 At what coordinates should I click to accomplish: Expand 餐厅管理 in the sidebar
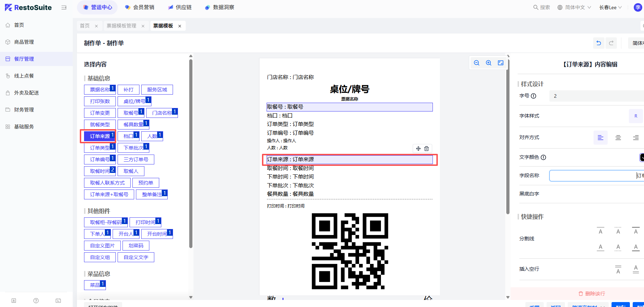[24, 59]
